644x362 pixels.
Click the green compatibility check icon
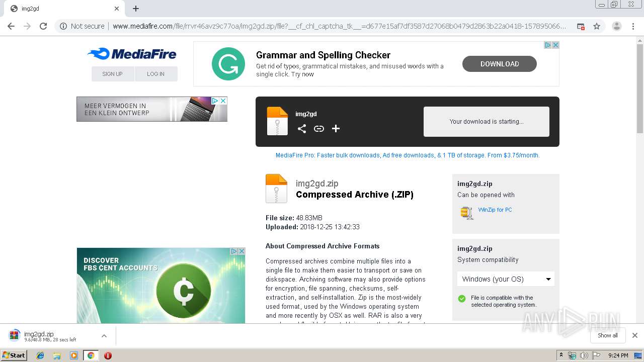click(x=462, y=299)
